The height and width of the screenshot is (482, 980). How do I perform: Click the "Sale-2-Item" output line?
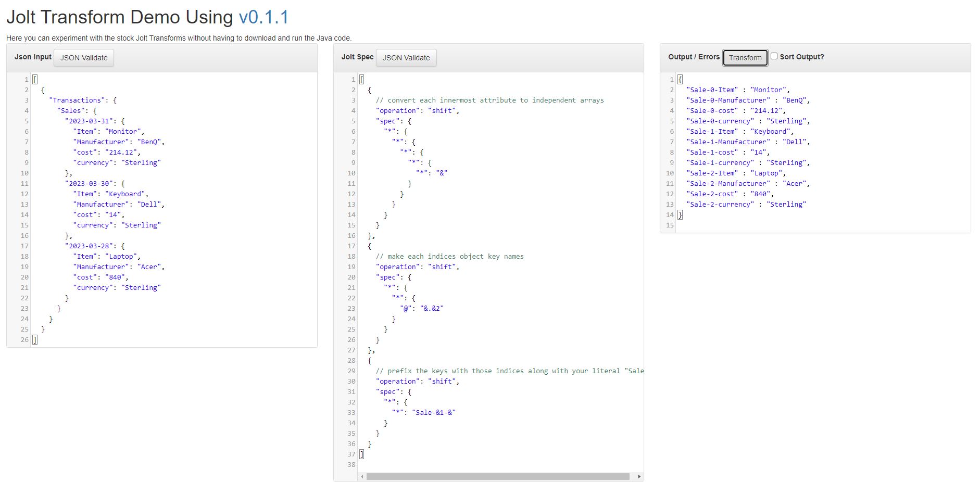click(736, 173)
